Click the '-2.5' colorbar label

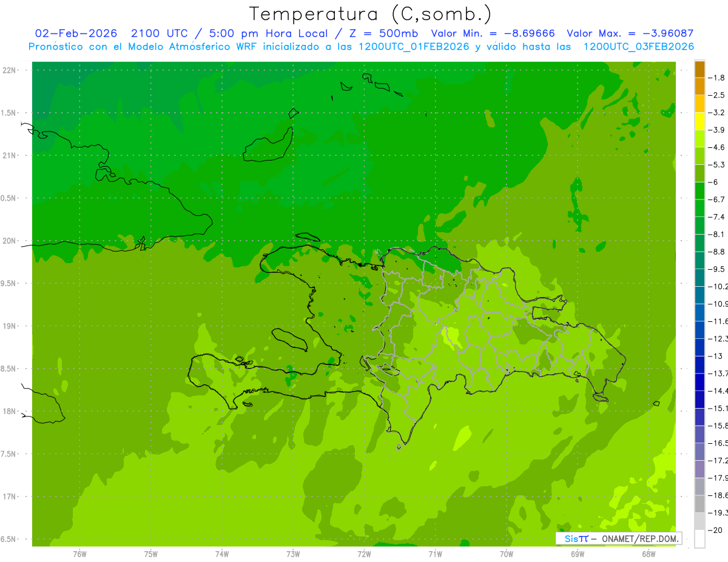(x=716, y=95)
